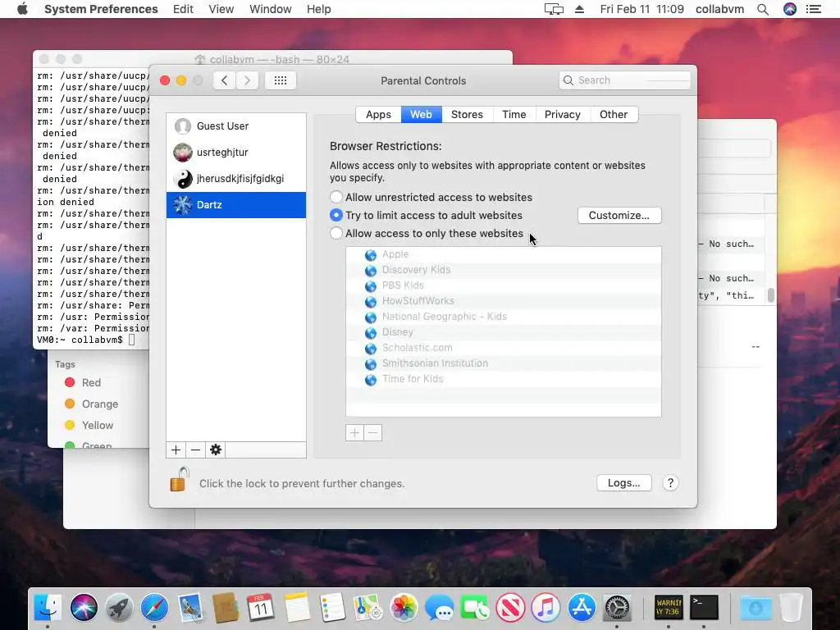This screenshot has width=840, height=630.
Task: Open FaceTime app in dock
Action: click(x=475, y=608)
